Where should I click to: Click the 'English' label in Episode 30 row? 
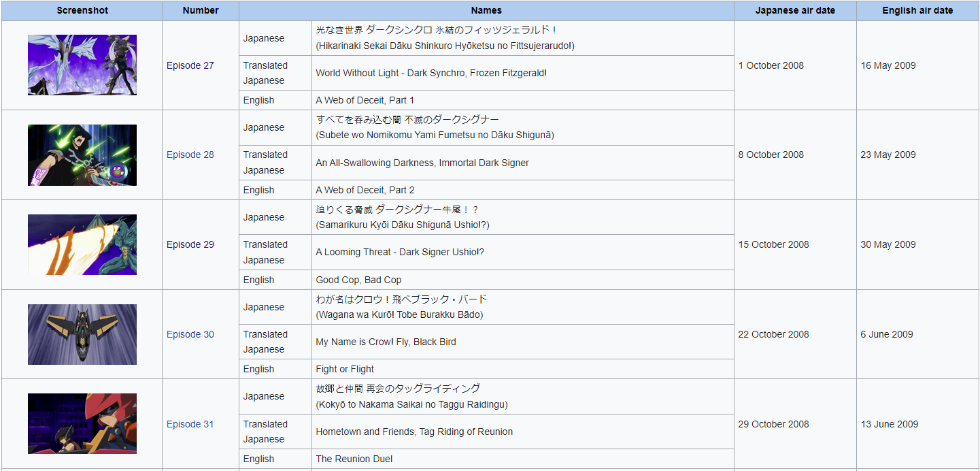point(258,369)
